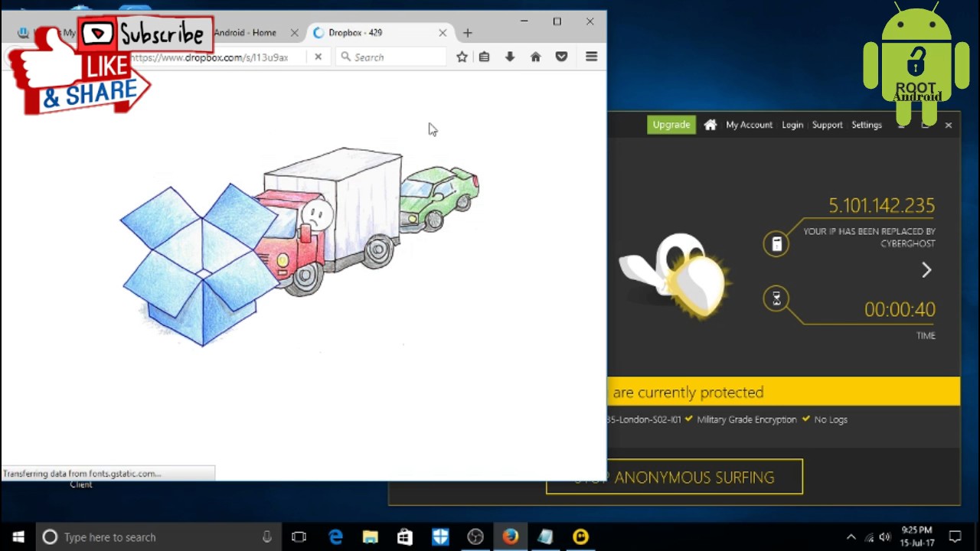Click the hourglass time icon in CyberGhost
This screenshot has height=551, width=980.
[x=776, y=298]
